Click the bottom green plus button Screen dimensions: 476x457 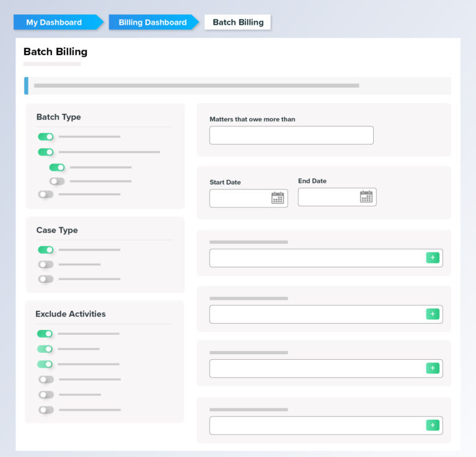point(433,425)
